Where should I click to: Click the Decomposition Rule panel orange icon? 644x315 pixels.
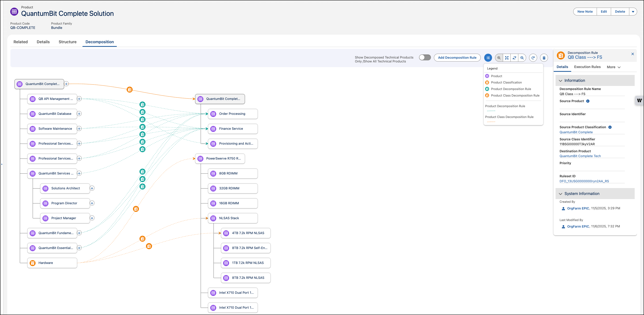[561, 55]
